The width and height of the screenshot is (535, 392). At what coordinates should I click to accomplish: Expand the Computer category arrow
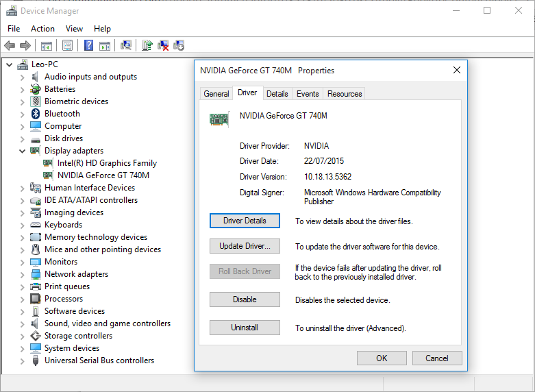click(x=22, y=126)
